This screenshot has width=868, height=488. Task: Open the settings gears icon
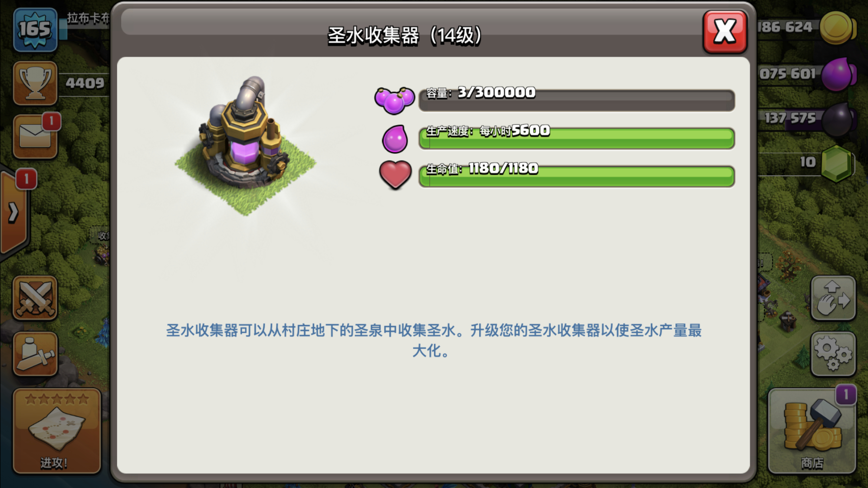833,354
